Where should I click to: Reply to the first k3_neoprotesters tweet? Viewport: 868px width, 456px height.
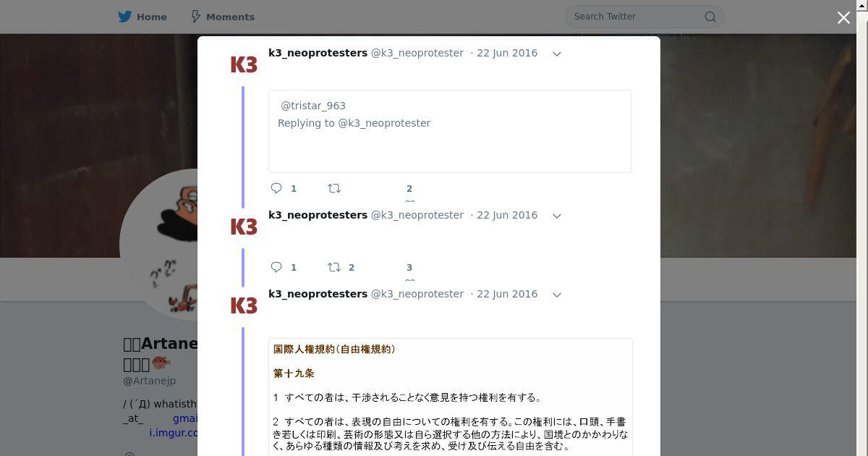coord(276,188)
